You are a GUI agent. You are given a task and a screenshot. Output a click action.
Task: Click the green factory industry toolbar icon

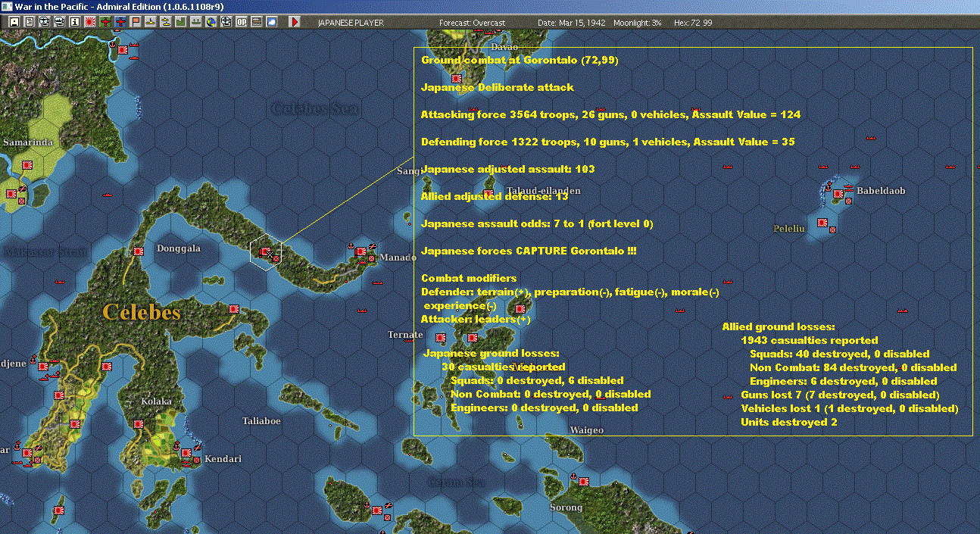coord(180,22)
